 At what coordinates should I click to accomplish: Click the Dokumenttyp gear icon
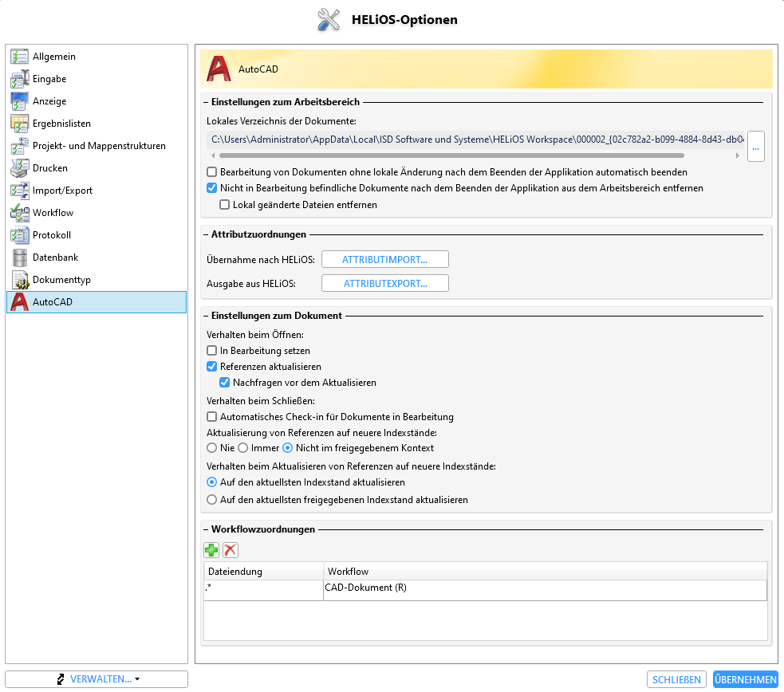[19, 280]
